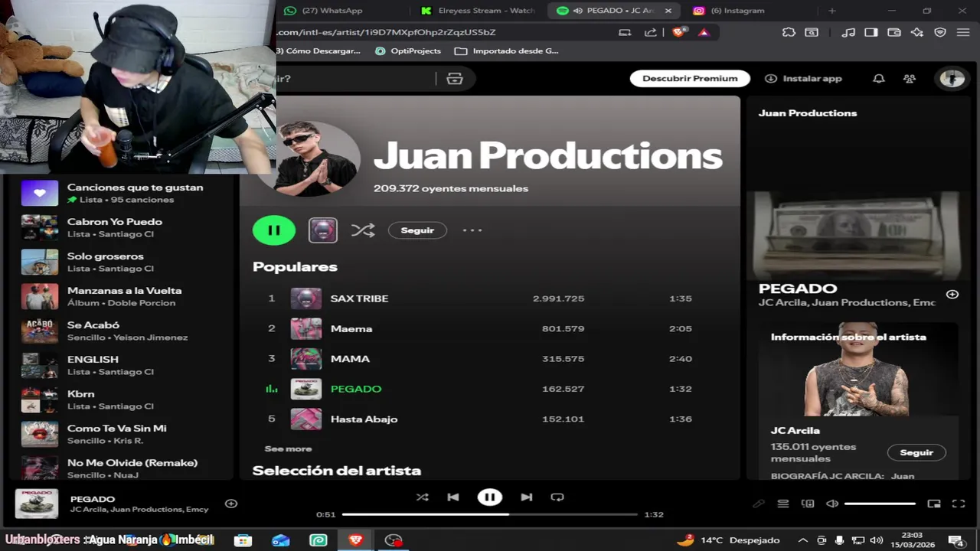The height and width of the screenshot is (551, 980).
Task: Mute volume via speaker icon in player bar
Action: [x=832, y=504]
